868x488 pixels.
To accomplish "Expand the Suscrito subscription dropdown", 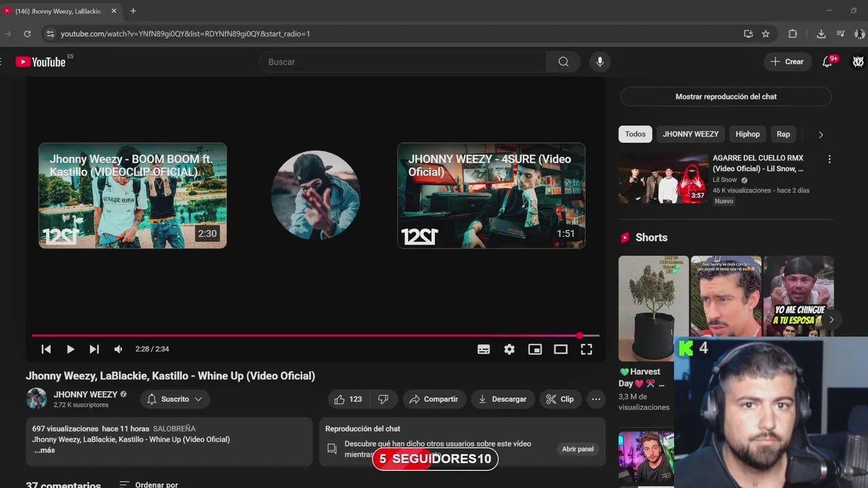I will (x=175, y=399).
